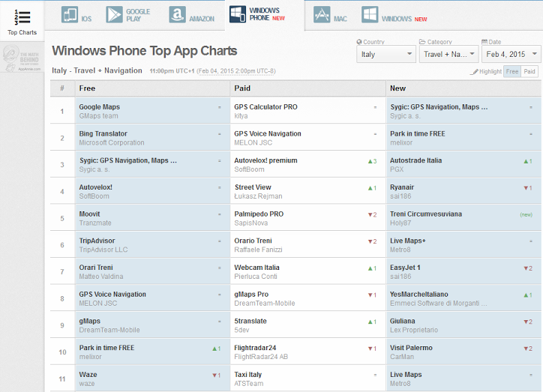The height and width of the screenshot is (392, 543).
Task: Open GPS Calculator PRO app link
Action: point(265,107)
